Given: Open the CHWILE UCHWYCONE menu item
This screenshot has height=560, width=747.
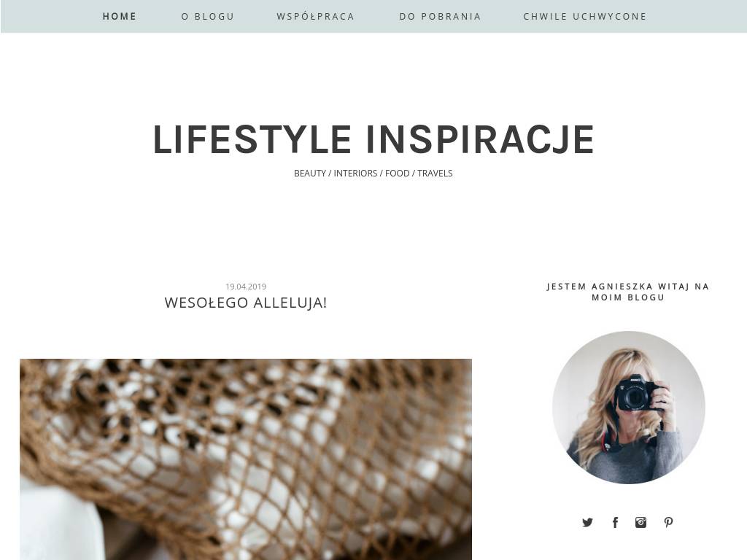Looking at the screenshot, I should click(x=585, y=16).
